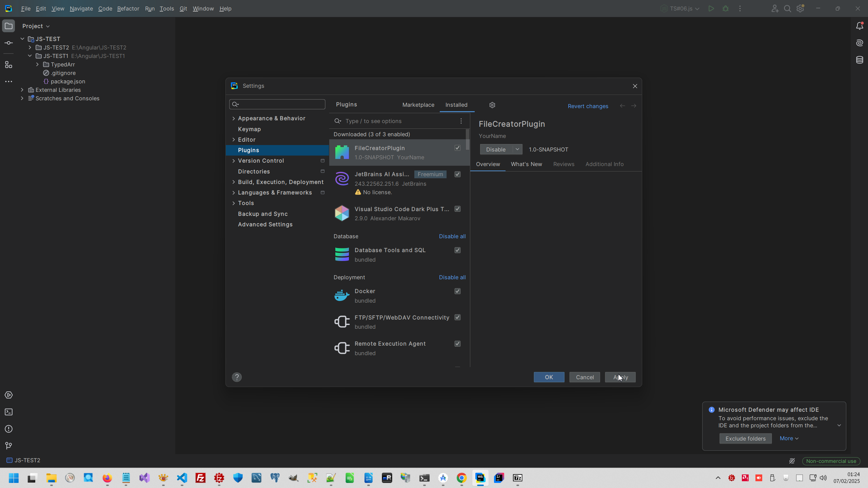Image resolution: width=868 pixels, height=488 pixels.
Task: Open the Git tool window icon
Action: (x=9, y=446)
